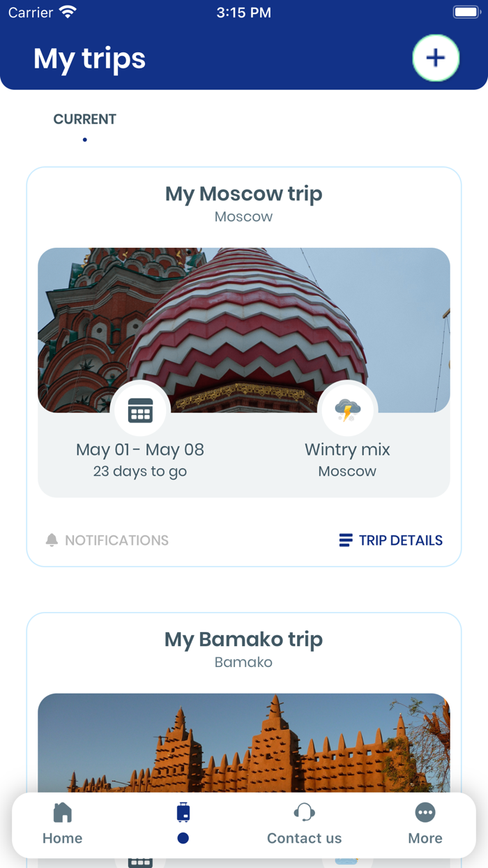The image size is (488, 868).
Task: Tap the plus button to add a new trip
Action: 436,58
